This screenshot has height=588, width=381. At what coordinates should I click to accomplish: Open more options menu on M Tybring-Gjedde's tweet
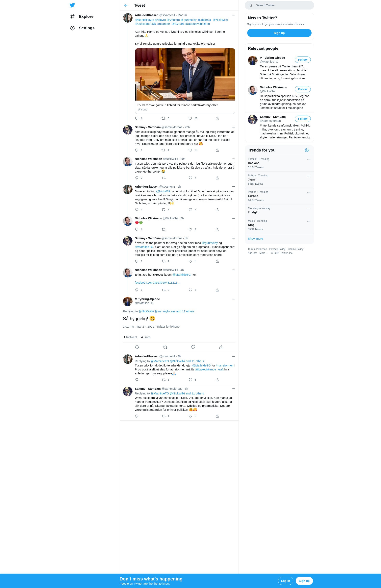pyautogui.click(x=233, y=299)
